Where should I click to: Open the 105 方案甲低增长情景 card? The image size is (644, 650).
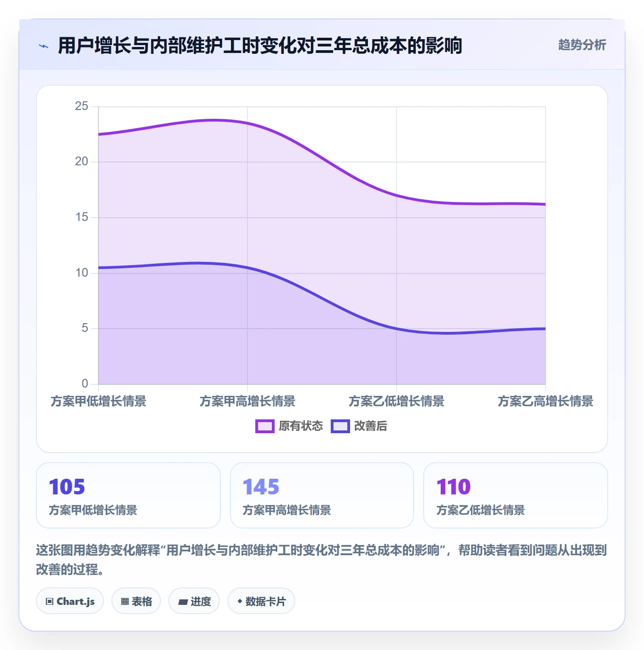click(x=128, y=495)
